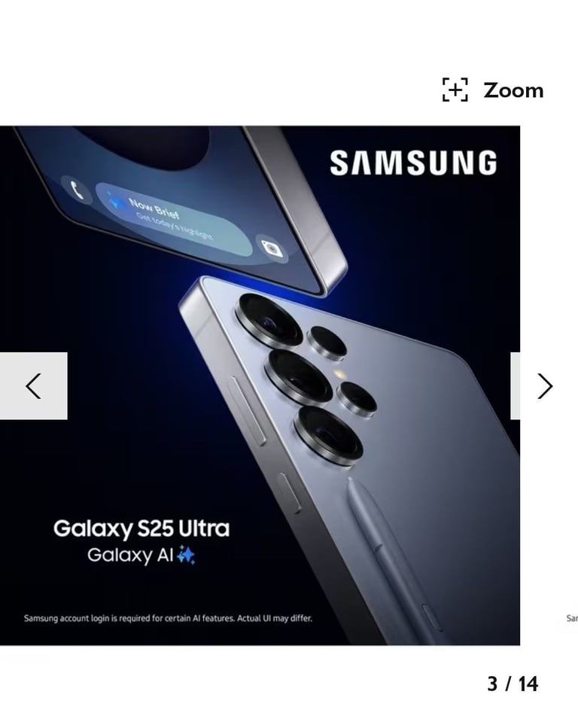The height and width of the screenshot is (728, 578).
Task: Click the SAMSUNG logo in the image
Action: tap(413, 163)
